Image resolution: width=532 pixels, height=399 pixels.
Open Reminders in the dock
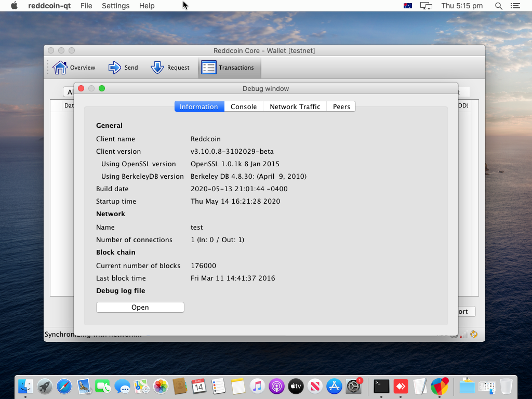pyautogui.click(x=219, y=387)
